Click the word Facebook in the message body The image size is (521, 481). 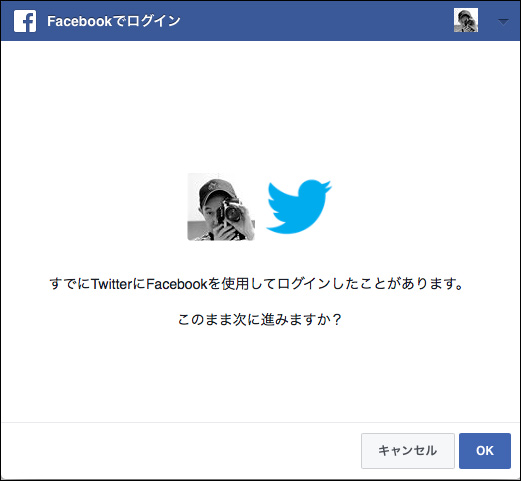(177, 284)
